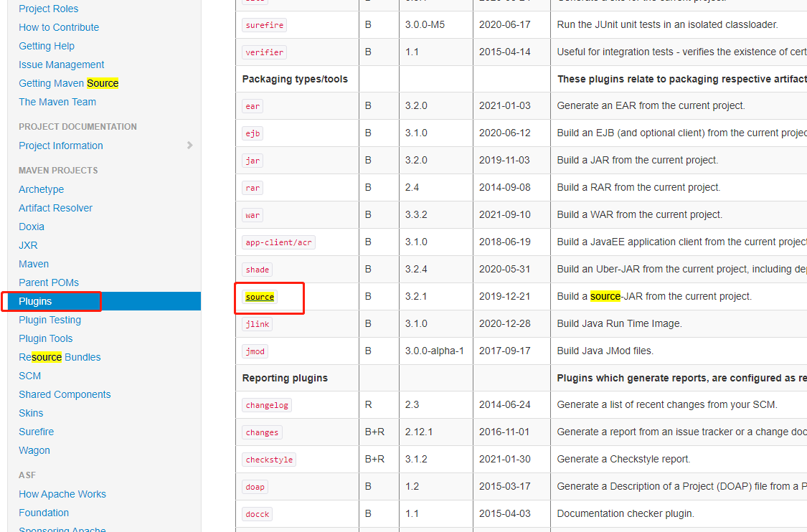
Task: Select version 2.12.1 in changes row
Action: pyautogui.click(x=419, y=432)
